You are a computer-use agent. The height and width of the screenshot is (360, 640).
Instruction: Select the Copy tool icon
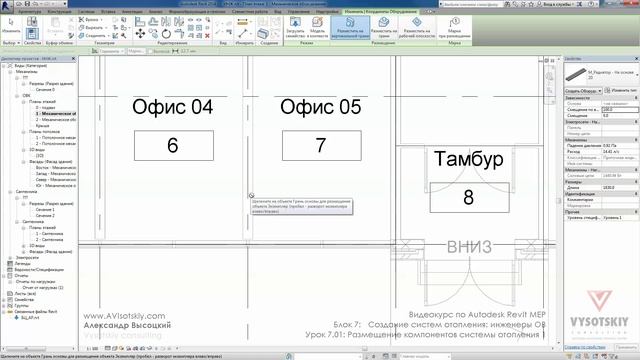pyautogui.click(x=153, y=34)
